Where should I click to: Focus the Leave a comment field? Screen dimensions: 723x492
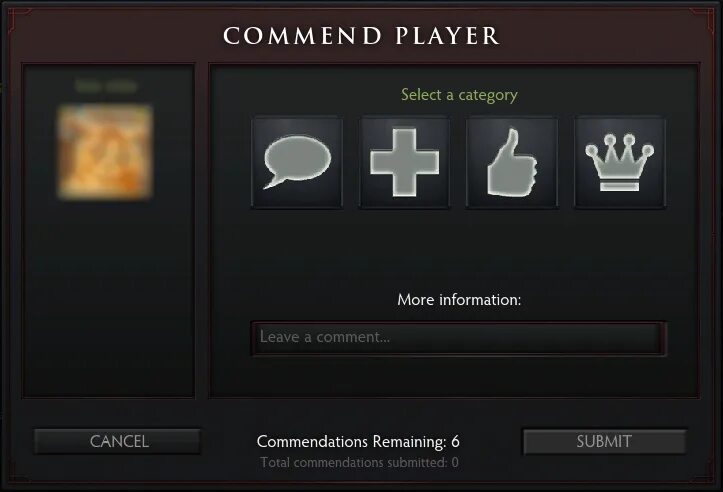tap(458, 338)
